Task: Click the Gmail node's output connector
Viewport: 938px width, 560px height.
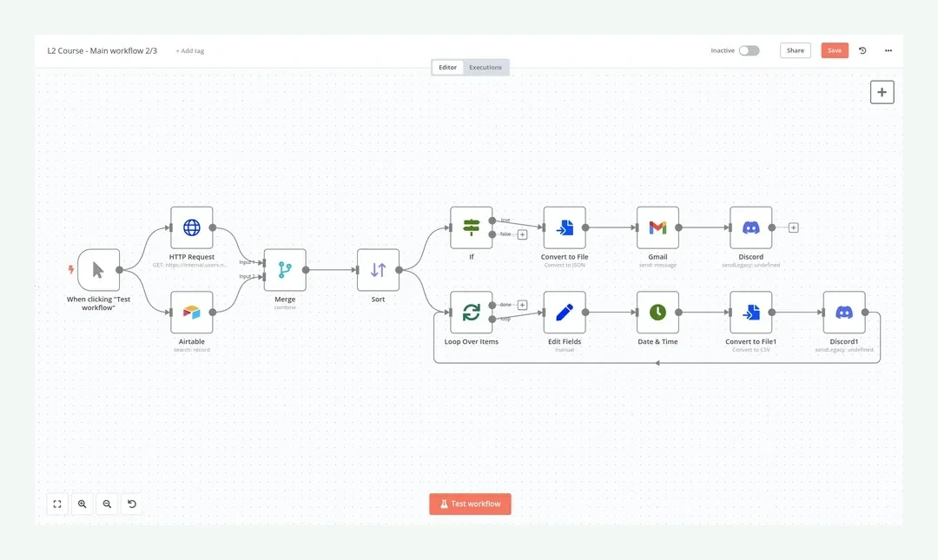Action: coord(679,227)
